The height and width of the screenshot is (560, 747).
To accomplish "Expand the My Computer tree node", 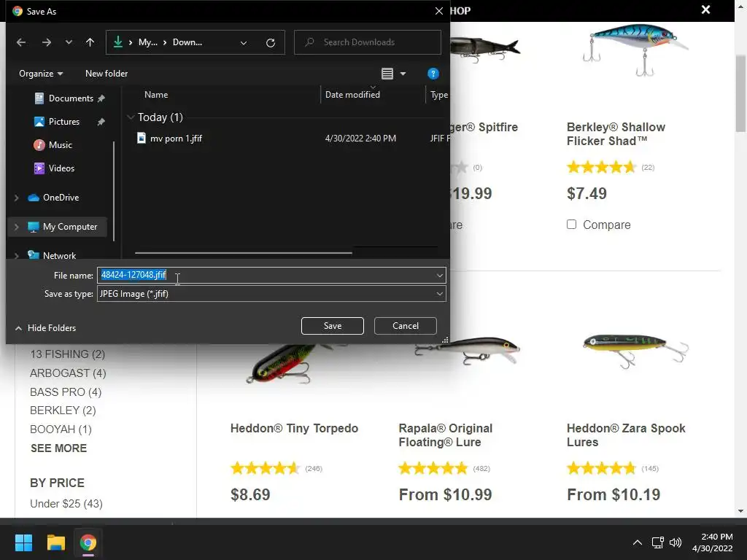I will click(17, 227).
